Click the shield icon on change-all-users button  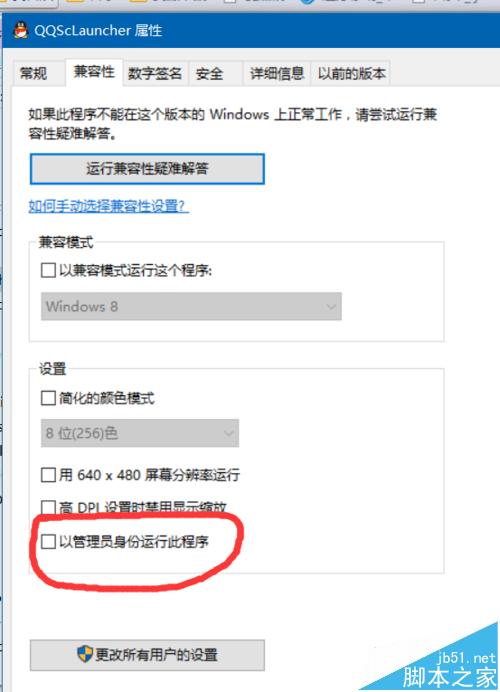(x=85, y=654)
